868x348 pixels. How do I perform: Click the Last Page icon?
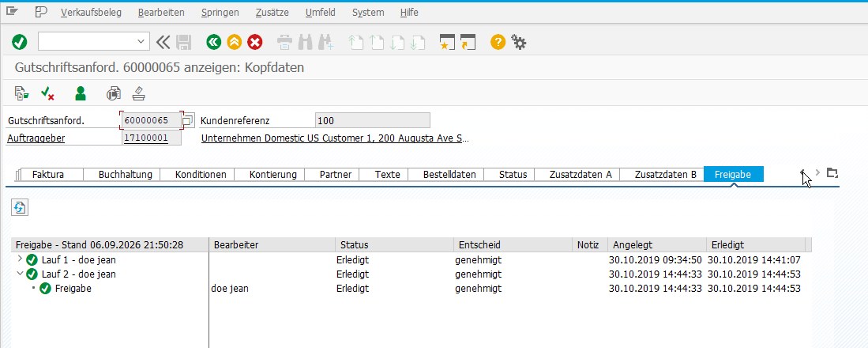pyautogui.click(x=418, y=42)
